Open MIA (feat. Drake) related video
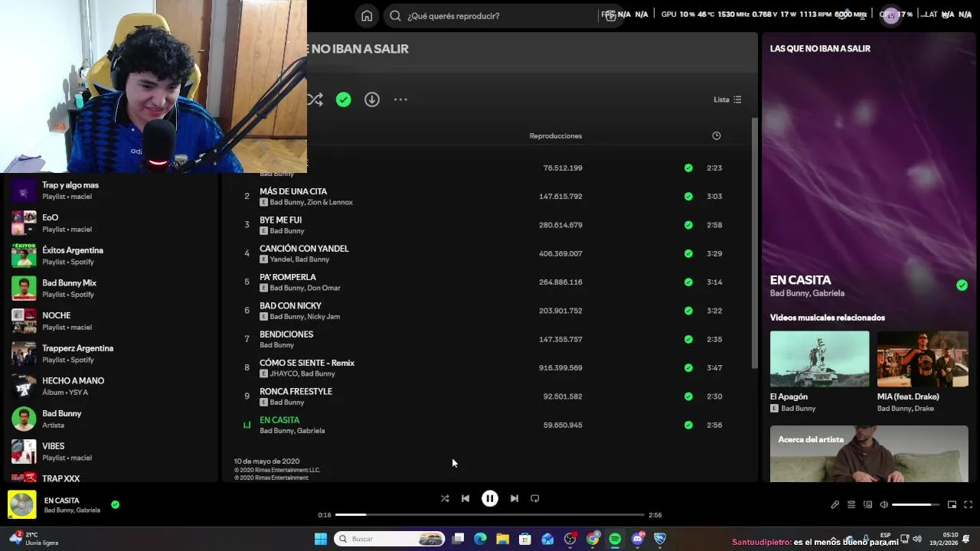This screenshot has width=980, height=551. (x=923, y=371)
